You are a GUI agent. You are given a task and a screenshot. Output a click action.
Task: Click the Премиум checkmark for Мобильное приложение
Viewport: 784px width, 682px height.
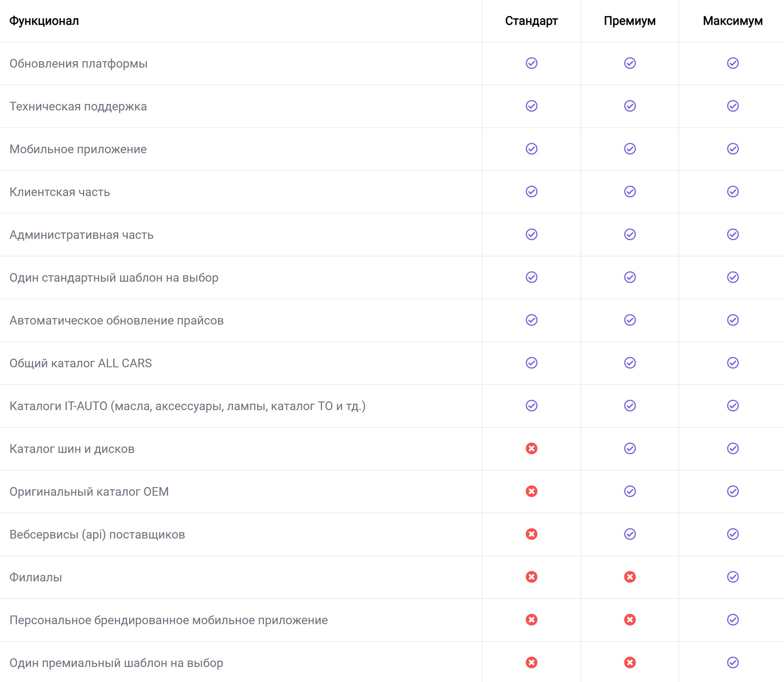coord(630,149)
